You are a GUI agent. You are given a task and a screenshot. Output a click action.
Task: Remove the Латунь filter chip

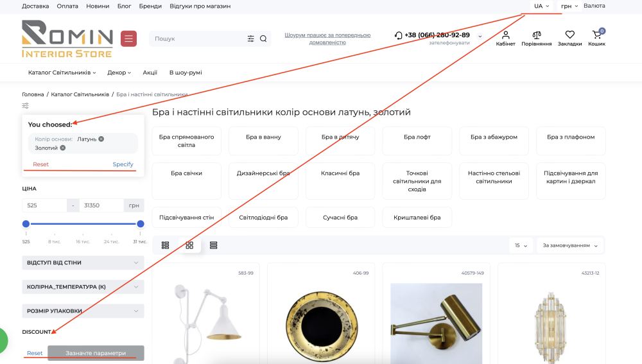click(x=101, y=139)
